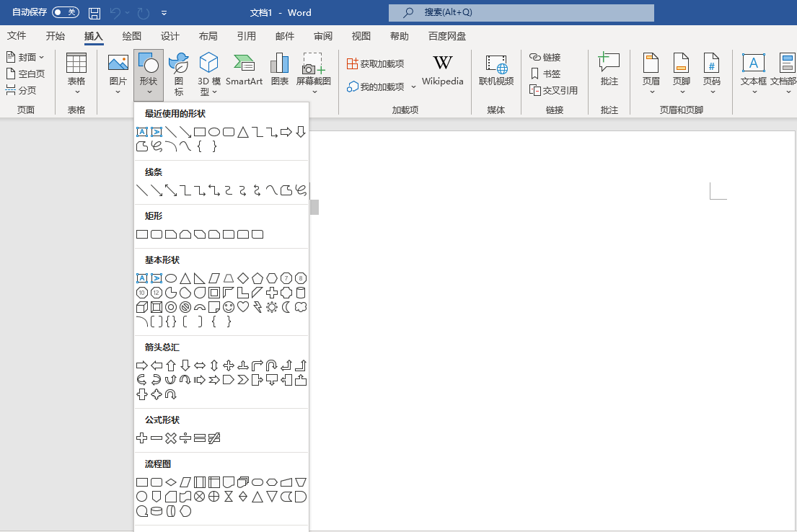Toggle the 自动保存 autosave switch
The height and width of the screenshot is (532, 797).
tap(65, 13)
